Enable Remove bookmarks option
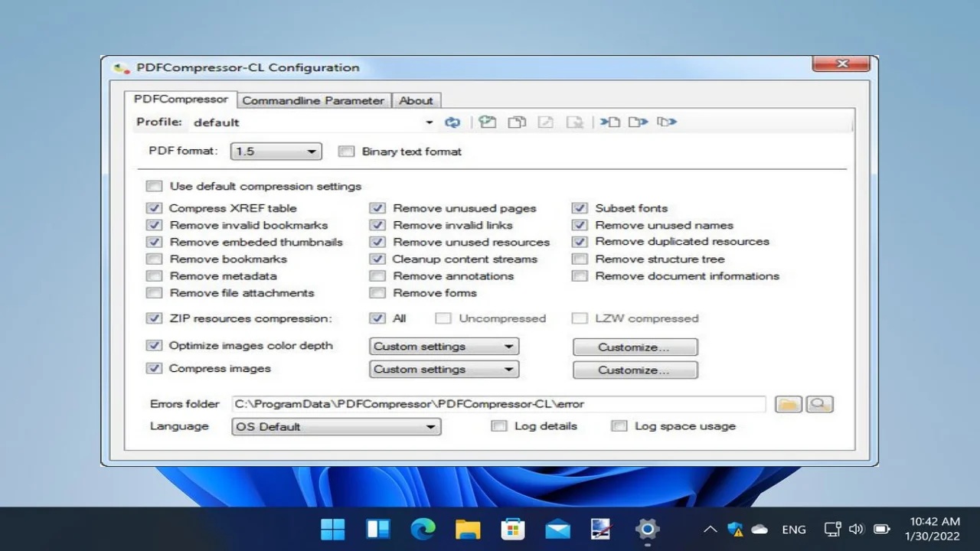This screenshot has height=551, width=980. tap(155, 259)
